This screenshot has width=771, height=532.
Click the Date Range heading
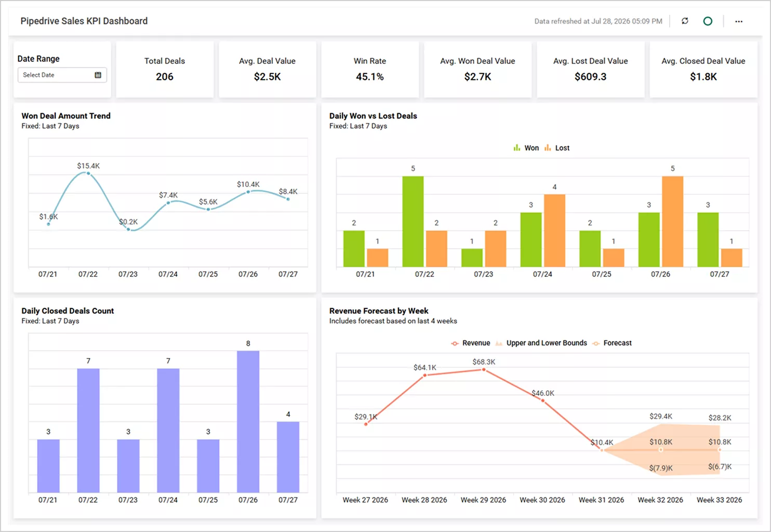coord(38,59)
